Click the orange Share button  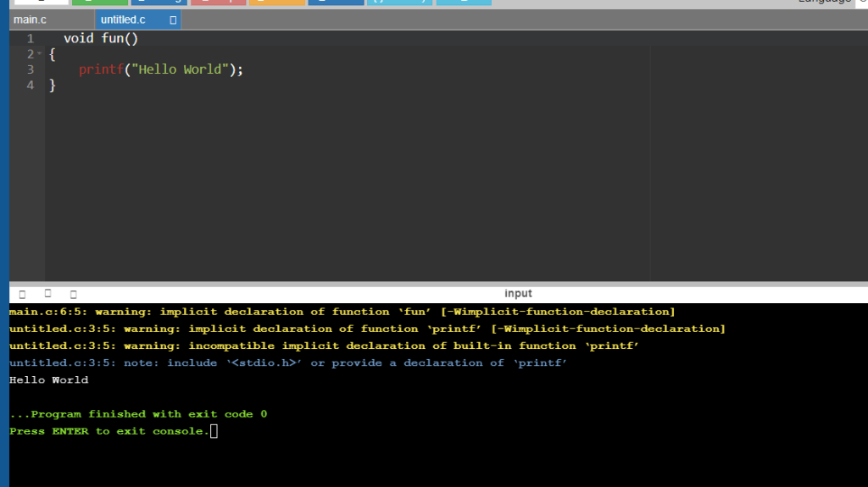(277, 2)
